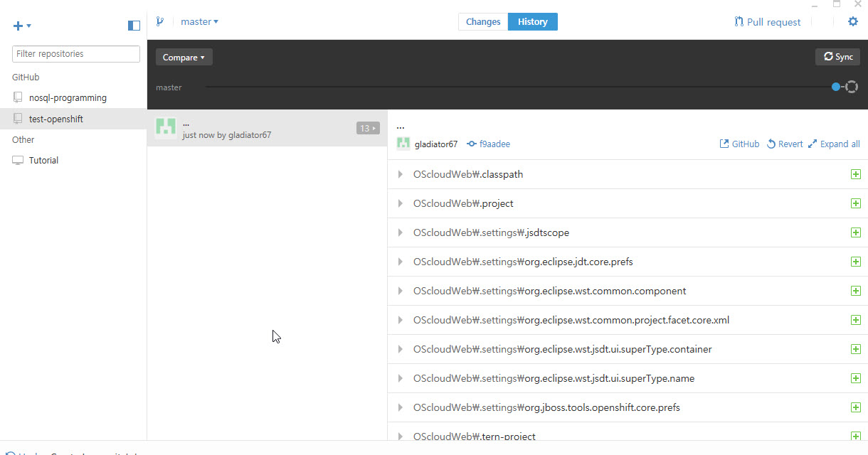Expand the OScloudWeb .jsdtscope file diff
The width and height of the screenshot is (868, 455).
[401, 232]
